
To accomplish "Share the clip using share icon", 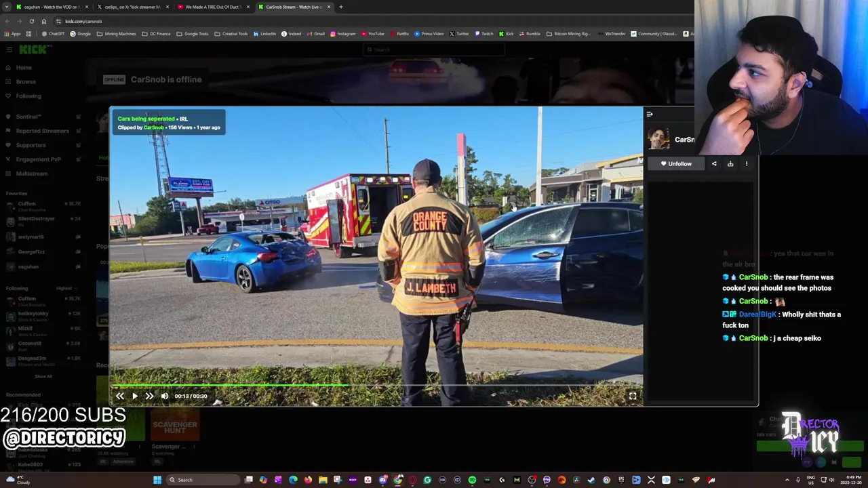I will click(714, 163).
